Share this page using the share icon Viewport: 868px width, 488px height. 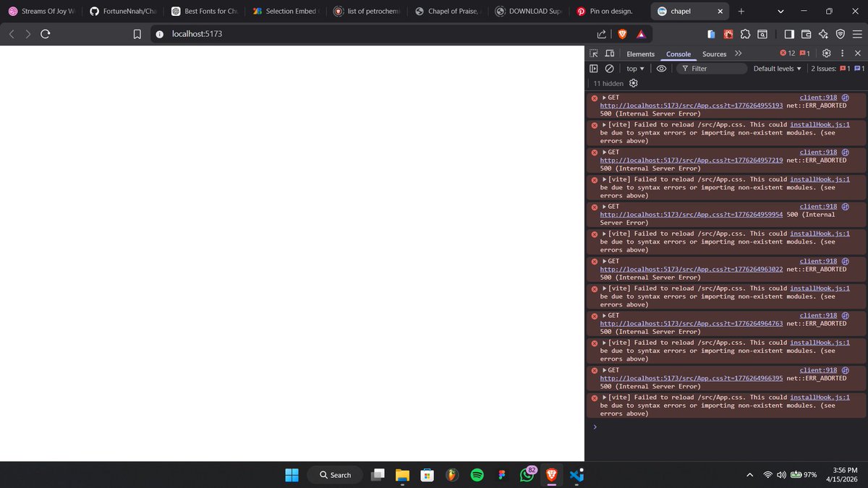pyautogui.click(x=602, y=34)
